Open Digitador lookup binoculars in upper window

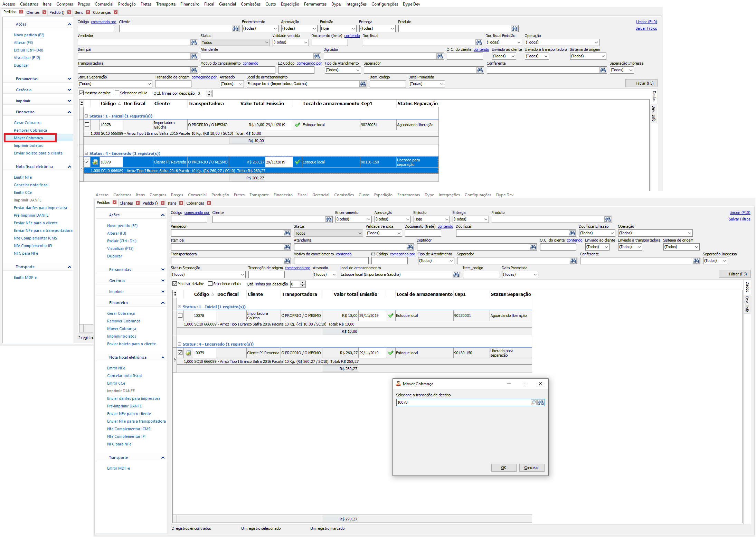coord(440,56)
